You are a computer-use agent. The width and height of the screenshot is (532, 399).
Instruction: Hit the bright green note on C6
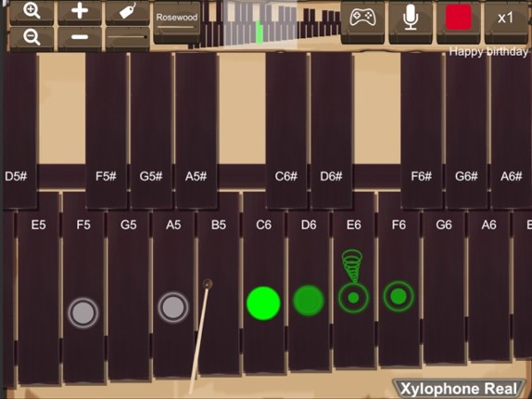click(263, 303)
